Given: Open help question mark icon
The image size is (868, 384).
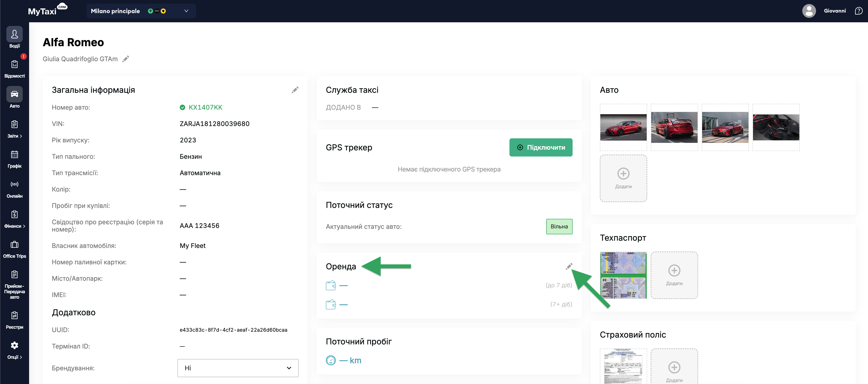Looking at the screenshot, I should click(858, 11).
